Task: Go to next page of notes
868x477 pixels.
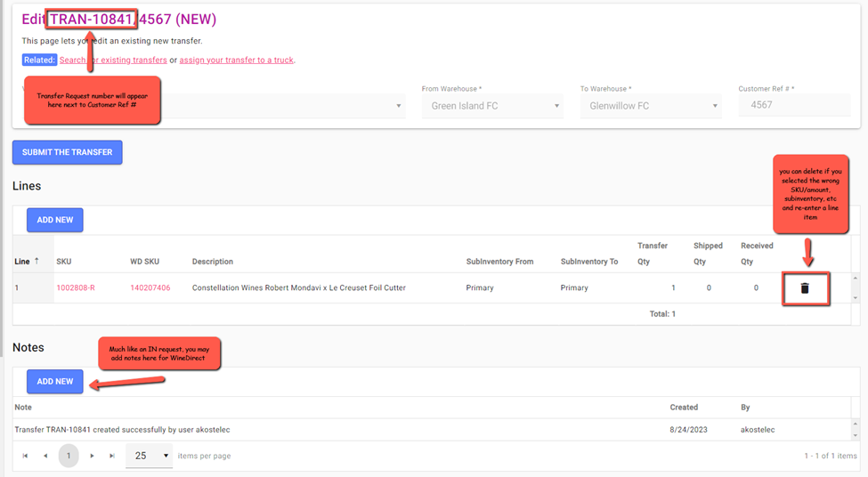Action: point(92,456)
